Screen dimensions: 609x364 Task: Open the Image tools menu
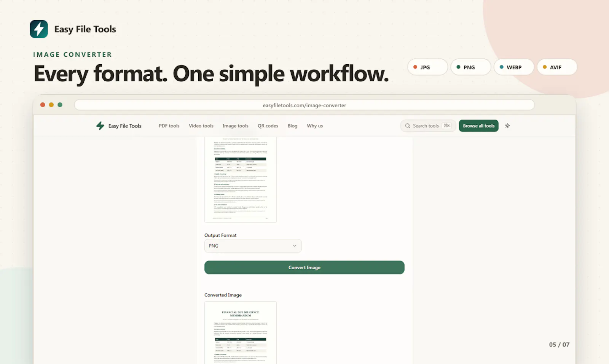pyautogui.click(x=235, y=126)
